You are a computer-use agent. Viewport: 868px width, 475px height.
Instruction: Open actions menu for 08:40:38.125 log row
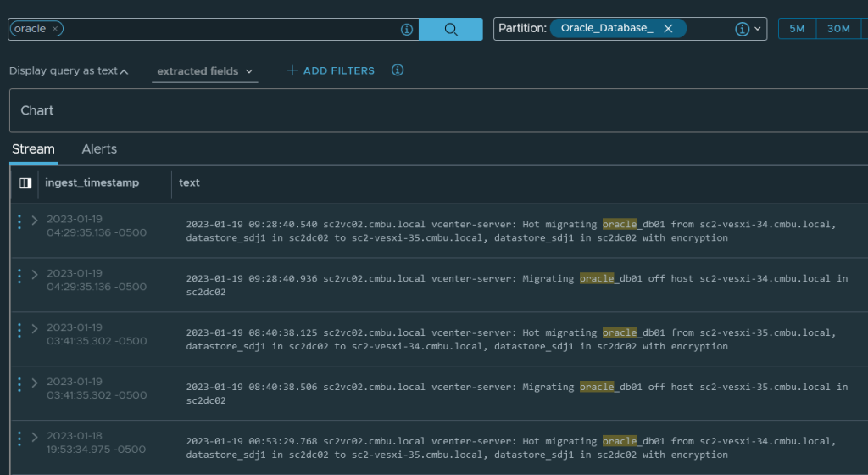(x=19, y=330)
